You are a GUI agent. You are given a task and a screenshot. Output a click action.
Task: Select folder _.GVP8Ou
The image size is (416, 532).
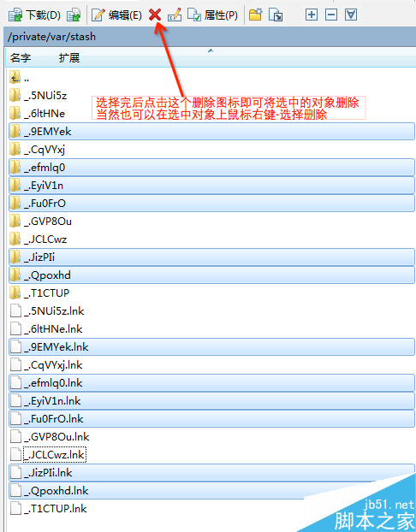tap(40, 222)
